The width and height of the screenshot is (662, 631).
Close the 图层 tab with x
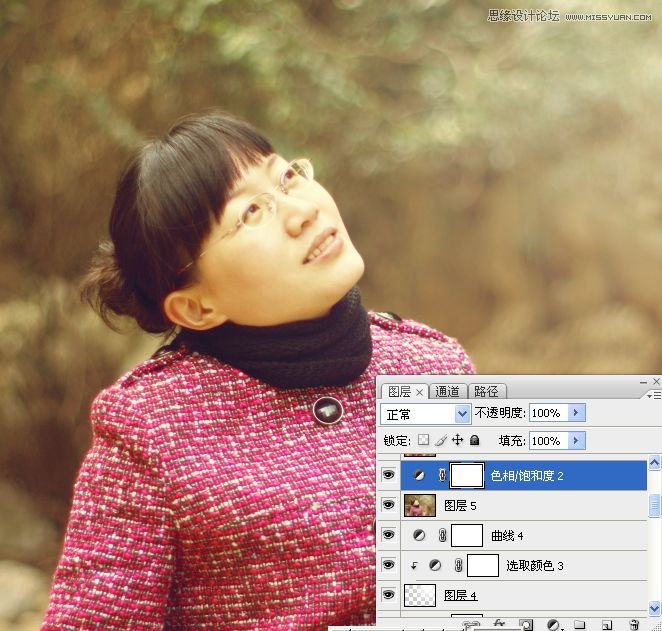(x=419, y=392)
